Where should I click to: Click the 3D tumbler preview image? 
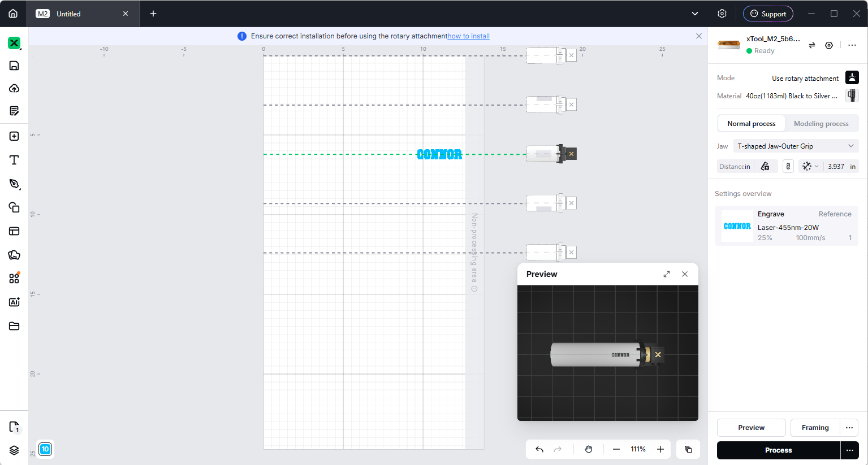[x=608, y=353]
